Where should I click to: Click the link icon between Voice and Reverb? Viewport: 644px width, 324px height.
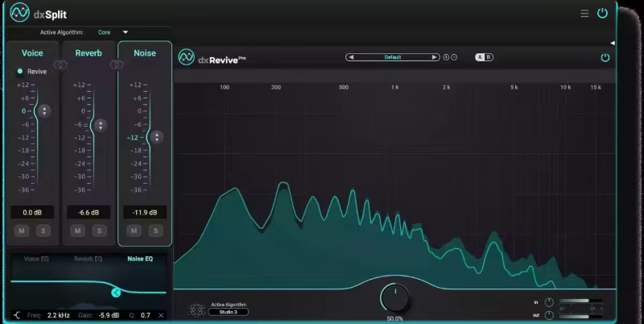click(x=60, y=64)
